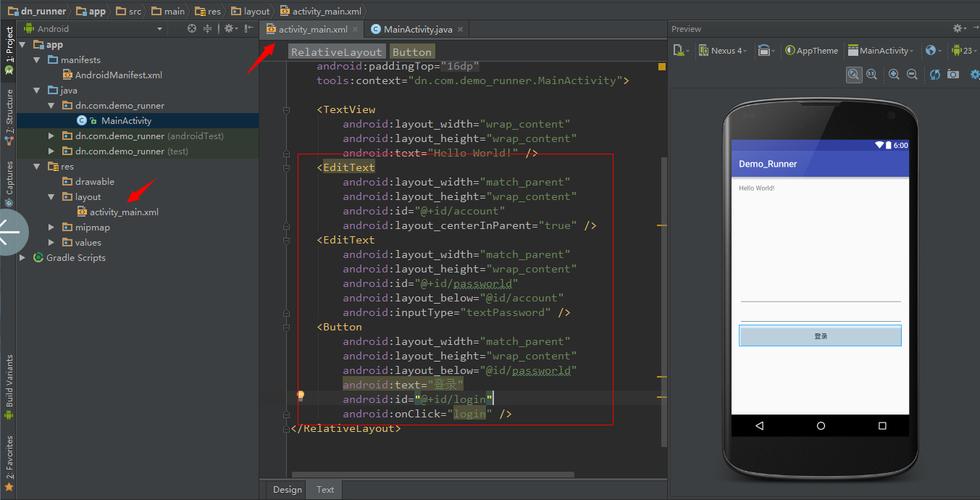Image resolution: width=980 pixels, height=500 pixels.
Task: Open the API 23 version dropdown
Action: click(964, 51)
